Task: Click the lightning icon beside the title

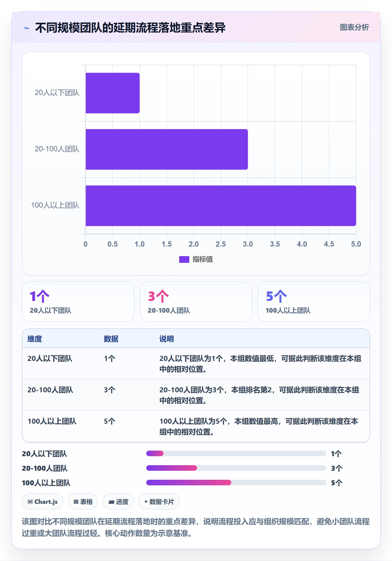Action: pyautogui.click(x=27, y=28)
